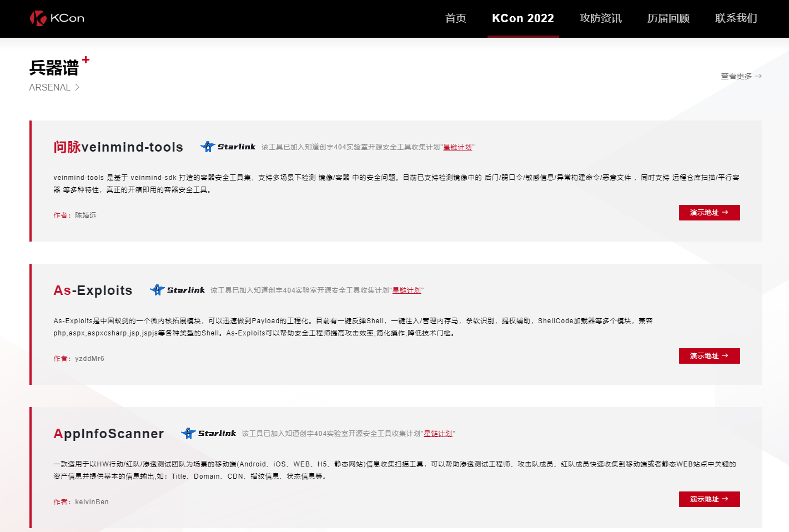Click the chevron next to ARSENAL
The image size is (789, 532).
(77, 87)
